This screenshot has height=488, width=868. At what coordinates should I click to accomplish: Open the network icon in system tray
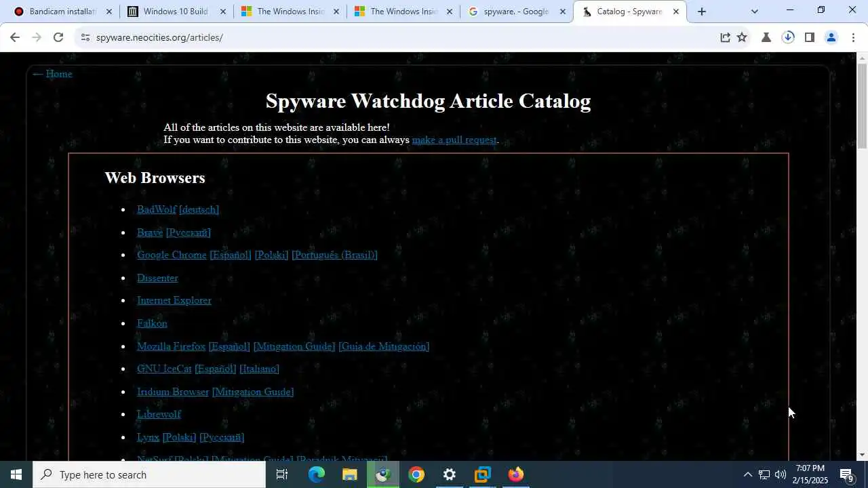click(x=764, y=474)
